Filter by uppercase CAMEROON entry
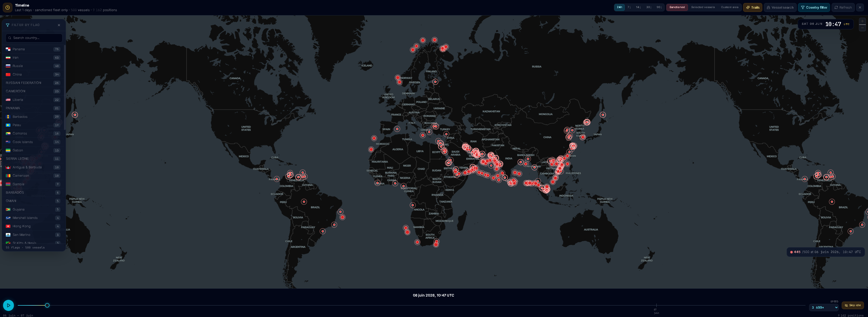 [x=33, y=91]
